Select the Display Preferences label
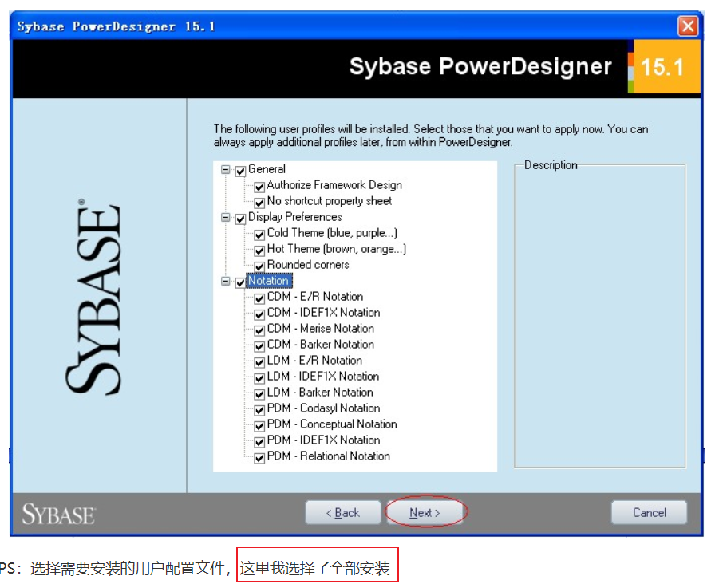715x588 pixels. pyautogui.click(x=295, y=217)
